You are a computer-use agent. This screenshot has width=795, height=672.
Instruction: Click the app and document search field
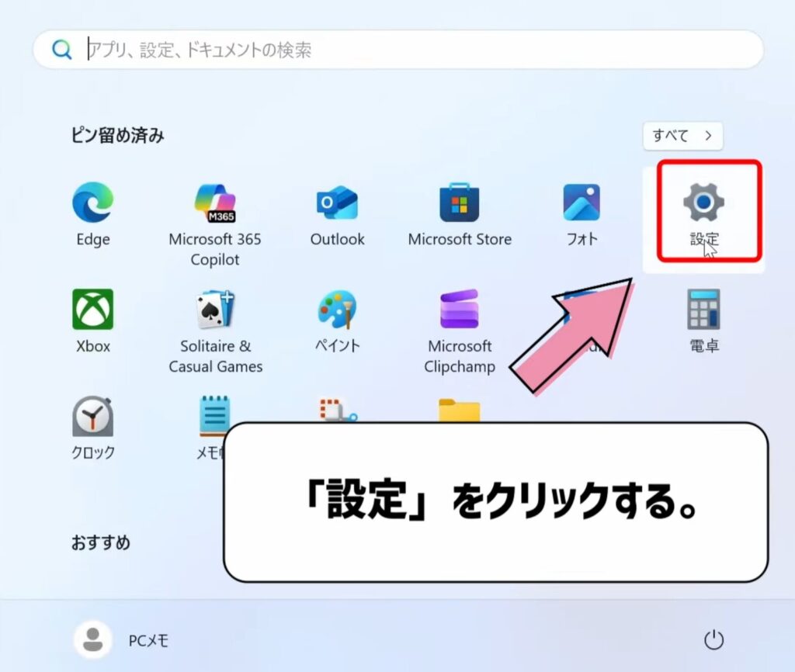pos(419,50)
